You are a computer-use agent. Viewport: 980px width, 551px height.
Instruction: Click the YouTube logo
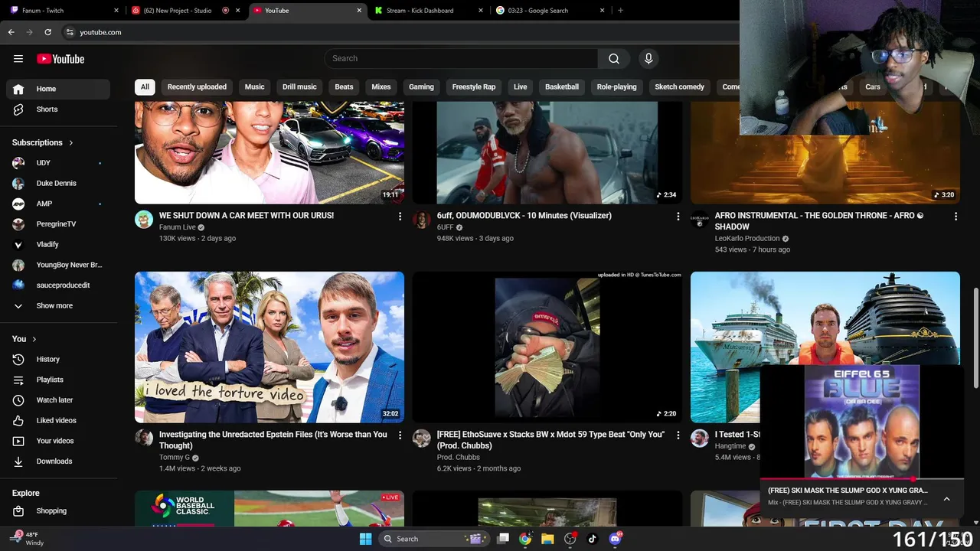[x=60, y=59]
